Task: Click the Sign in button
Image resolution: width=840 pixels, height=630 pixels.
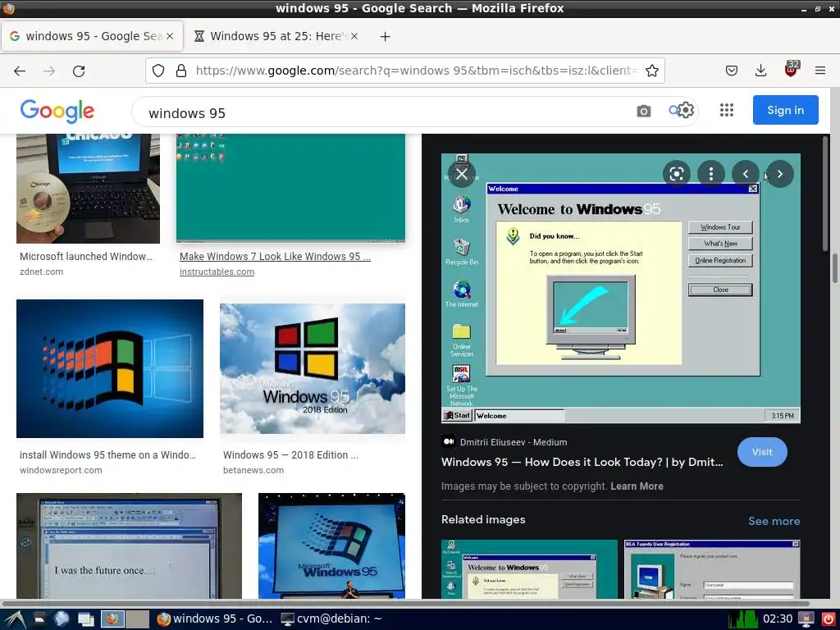Action: point(785,110)
